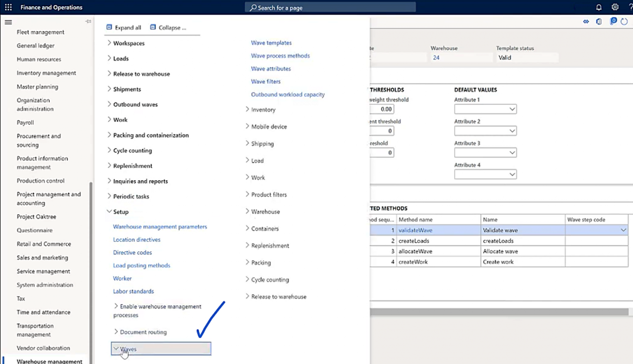Pin the navigation pane open
The image size is (633, 364).
point(88,21)
